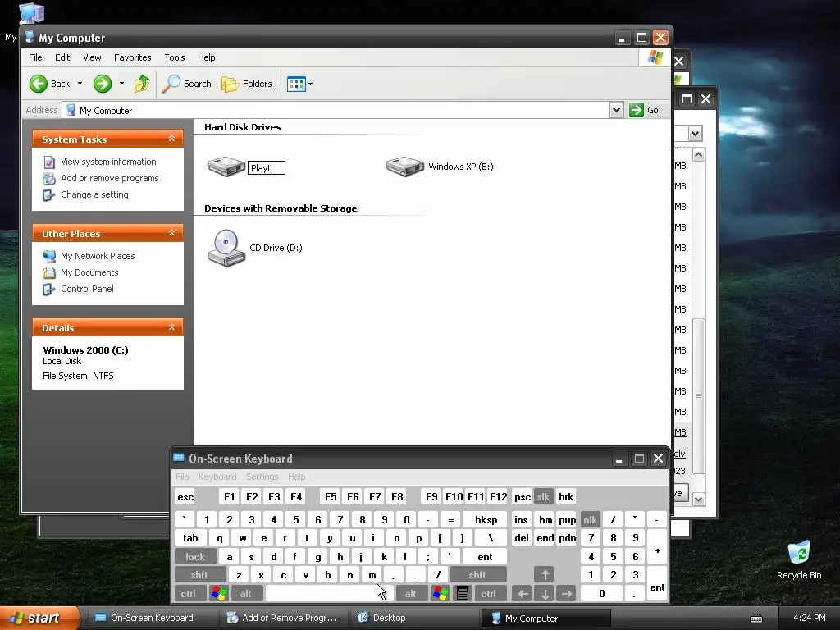The height and width of the screenshot is (630, 840).
Task: Open the Favorites menu
Action: click(x=132, y=57)
